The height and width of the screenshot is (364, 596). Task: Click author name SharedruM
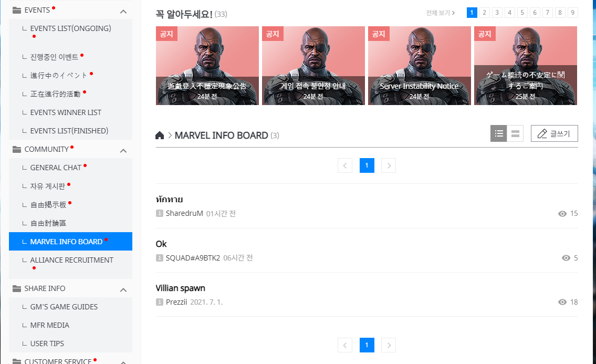pyautogui.click(x=184, y=213)
